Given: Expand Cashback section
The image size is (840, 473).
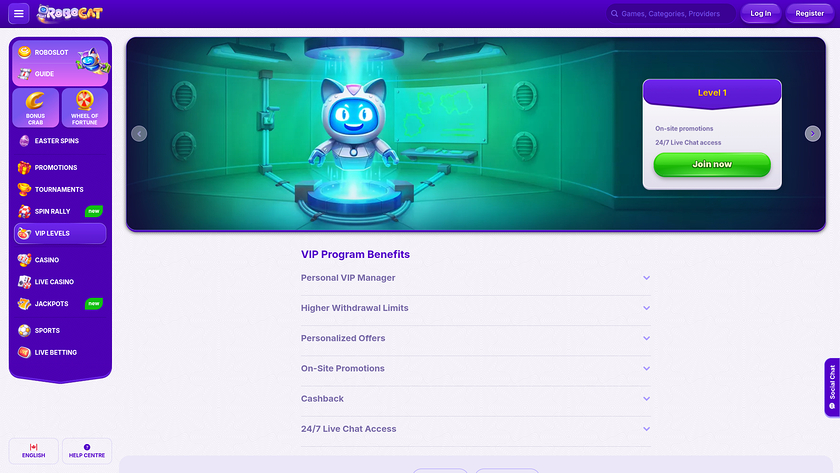Looking at the screenshot, I should point(476,399).
